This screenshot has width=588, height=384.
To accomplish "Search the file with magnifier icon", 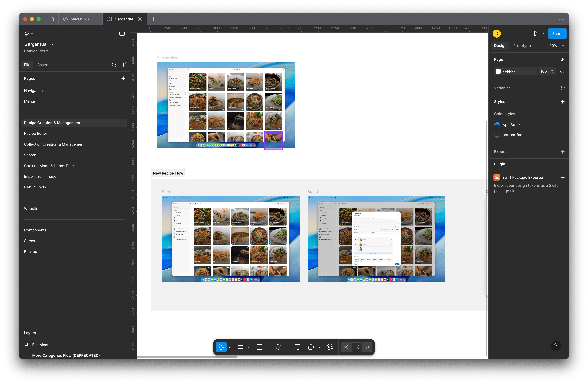I will click(114, 65).
